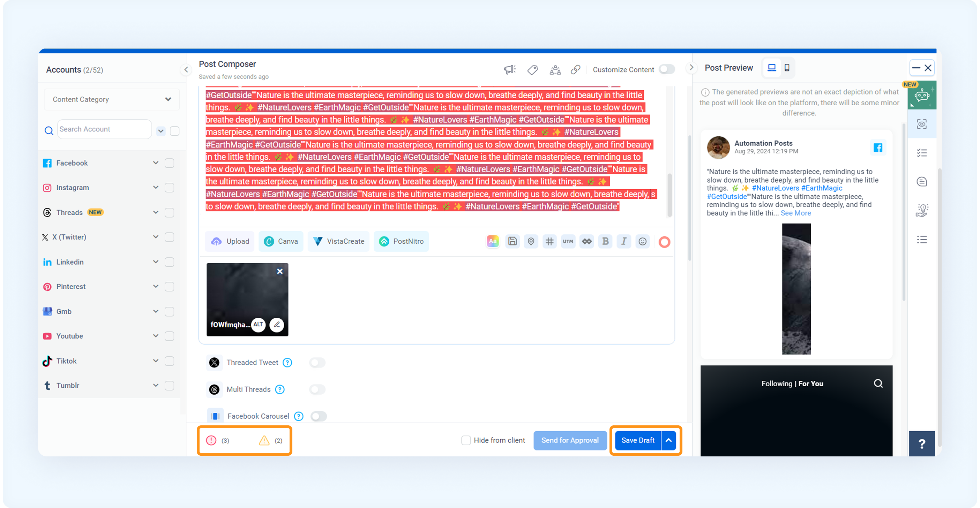The width and height of the screenshot is (980, 508).
Task: Click the diamond-shaped toolbar icon beside UTM
Action: pyautogui.click(x=586, y=242)
